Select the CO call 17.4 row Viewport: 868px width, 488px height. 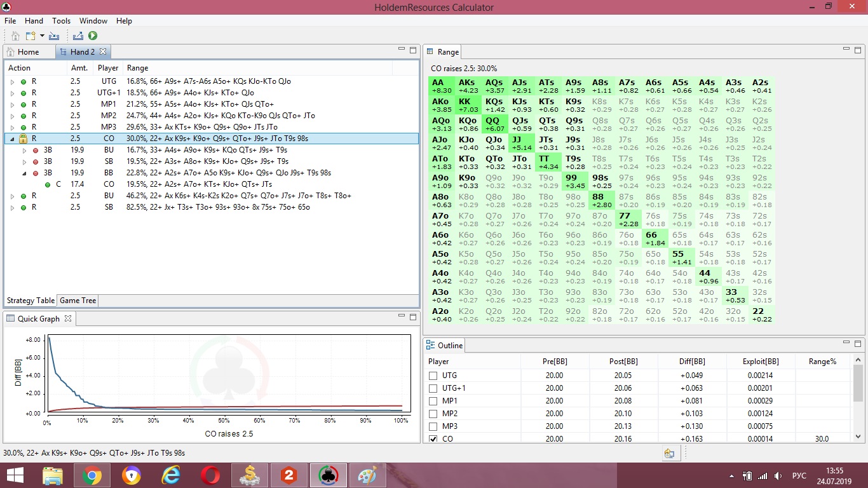tap(211, 184)
